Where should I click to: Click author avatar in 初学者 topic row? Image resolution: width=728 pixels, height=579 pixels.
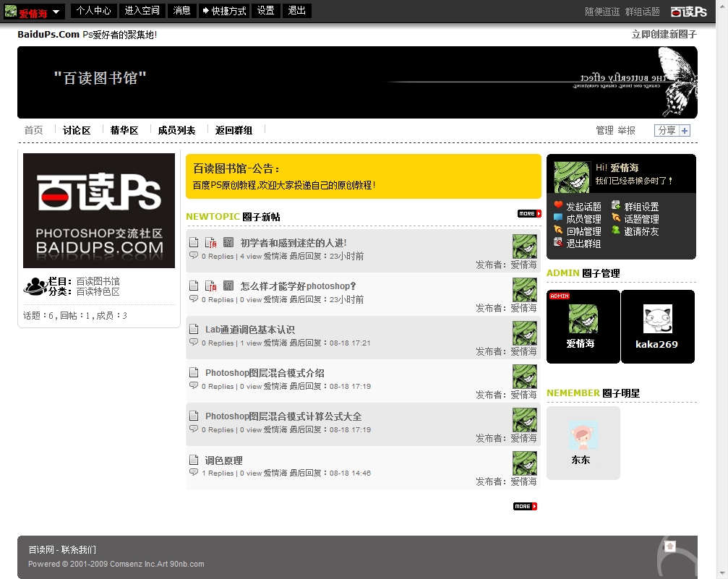coord(525,246)
